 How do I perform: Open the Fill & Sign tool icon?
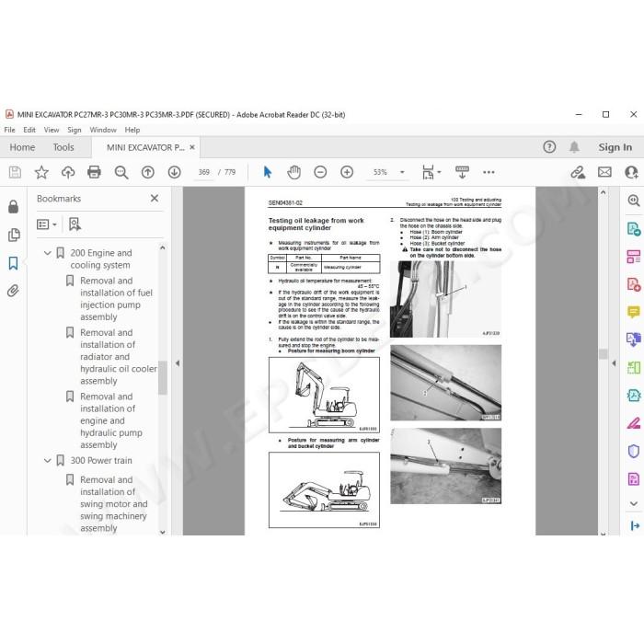[633, 423]
